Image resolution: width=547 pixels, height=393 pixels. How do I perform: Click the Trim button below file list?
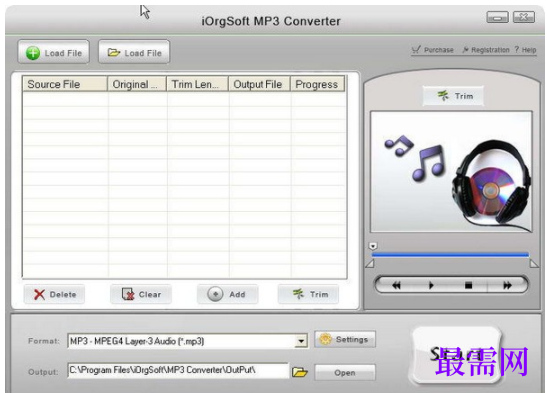(308, 294)
